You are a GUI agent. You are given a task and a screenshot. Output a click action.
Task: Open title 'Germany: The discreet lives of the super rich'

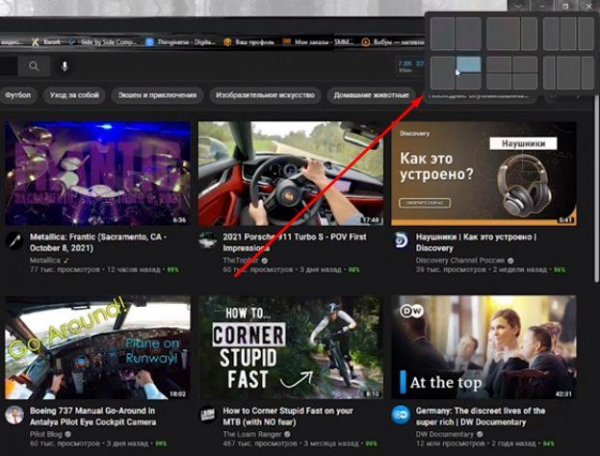tap(481, 416)
